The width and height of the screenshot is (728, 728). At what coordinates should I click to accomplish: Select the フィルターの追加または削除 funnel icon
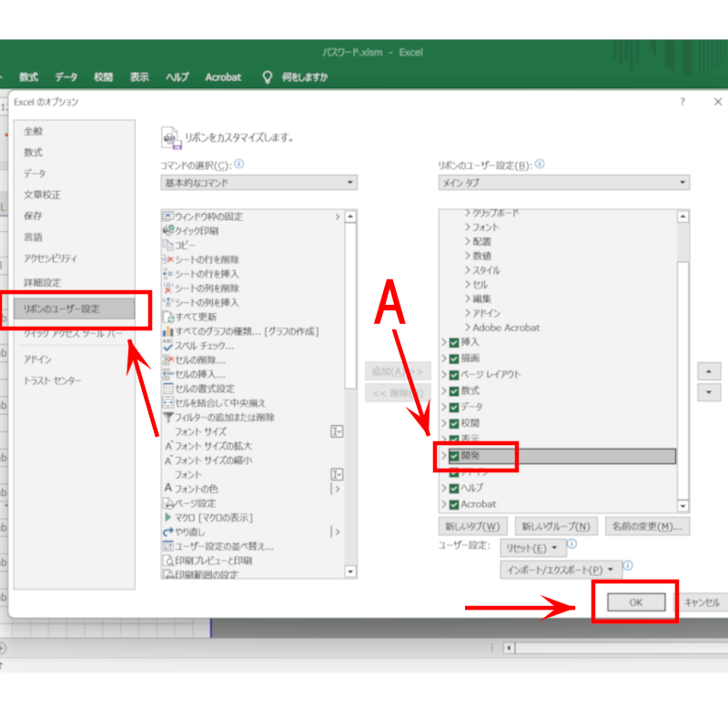pos(168,418)
